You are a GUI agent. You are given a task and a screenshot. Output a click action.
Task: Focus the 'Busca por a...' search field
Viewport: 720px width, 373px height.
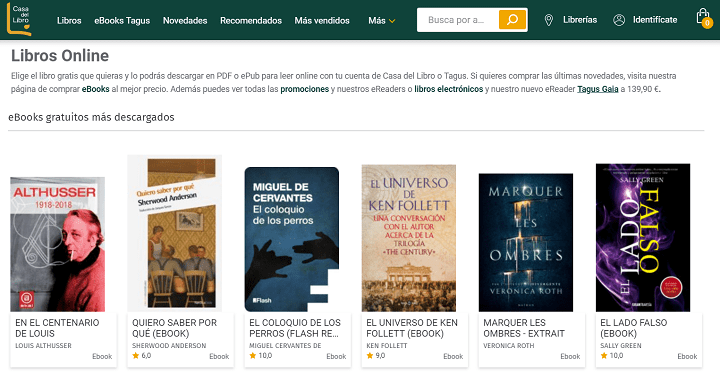[x=458, y=20]
